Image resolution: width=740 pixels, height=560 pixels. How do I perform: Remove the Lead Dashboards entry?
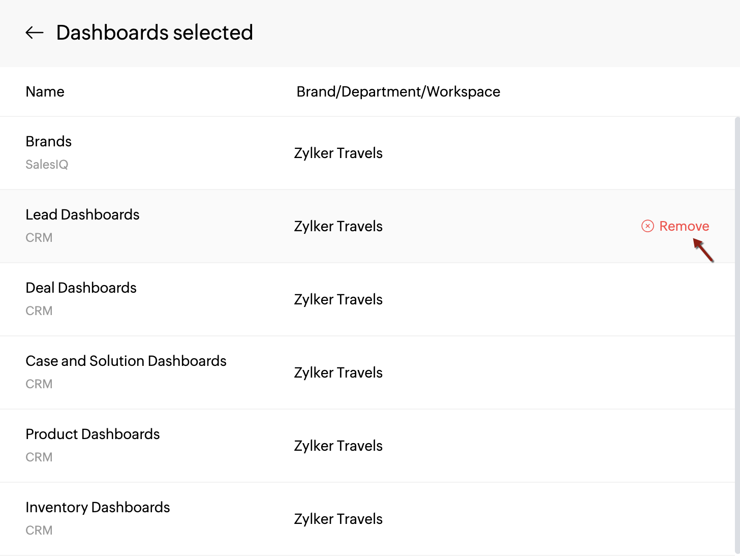(x=675, y=226)
